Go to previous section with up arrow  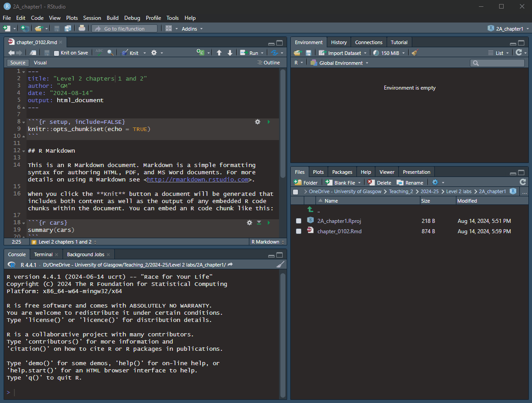pyautogui.click(x=219, y=53)
